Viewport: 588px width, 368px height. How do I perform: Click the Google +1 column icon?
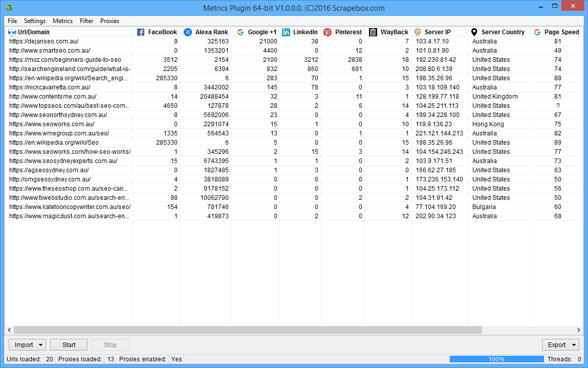coord(241,32)
